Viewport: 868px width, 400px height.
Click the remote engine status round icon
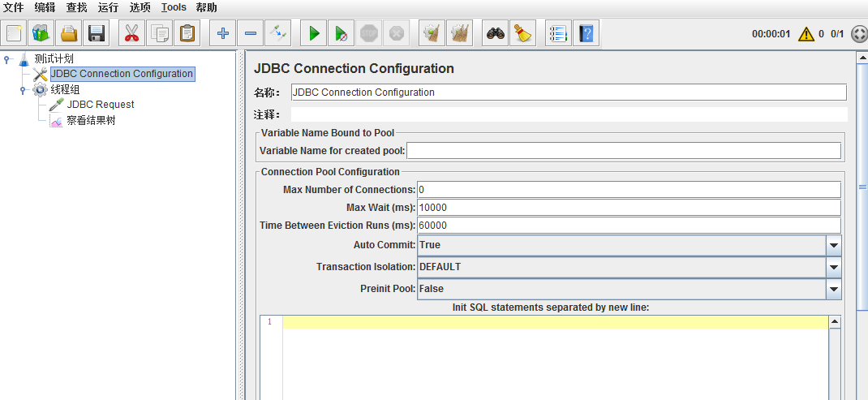click(x=858, y=34)
